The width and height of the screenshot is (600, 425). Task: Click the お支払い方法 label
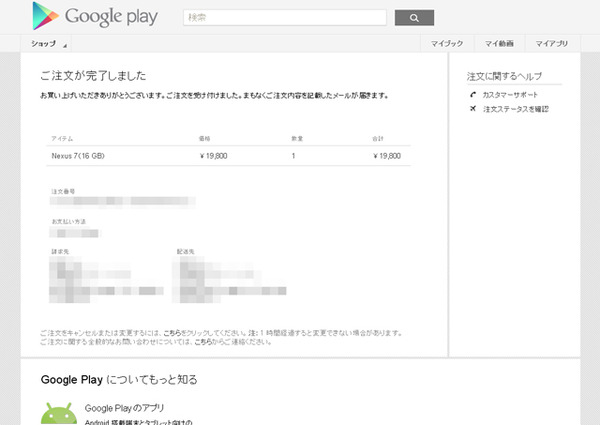click(x=69, y=221)
